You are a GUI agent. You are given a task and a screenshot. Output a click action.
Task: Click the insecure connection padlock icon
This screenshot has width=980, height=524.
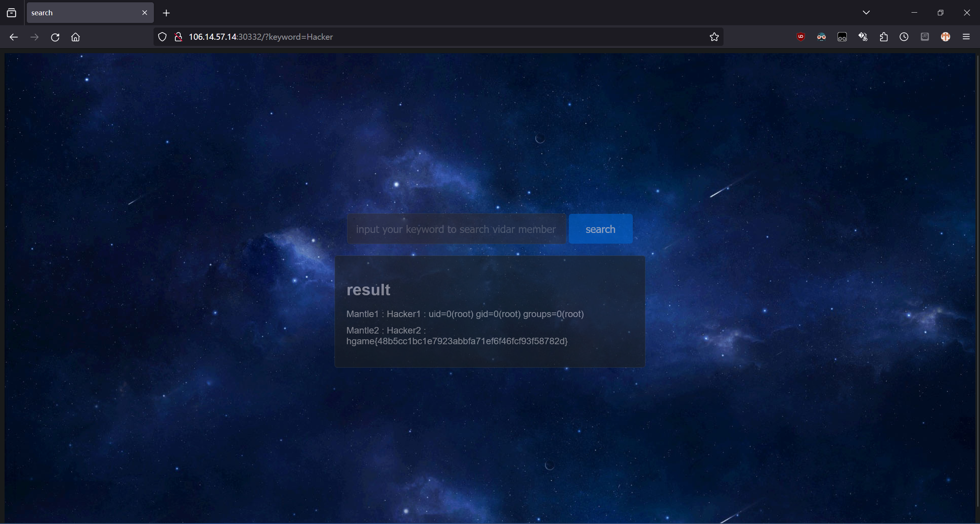pyautogui.click(x=178, y=37)
